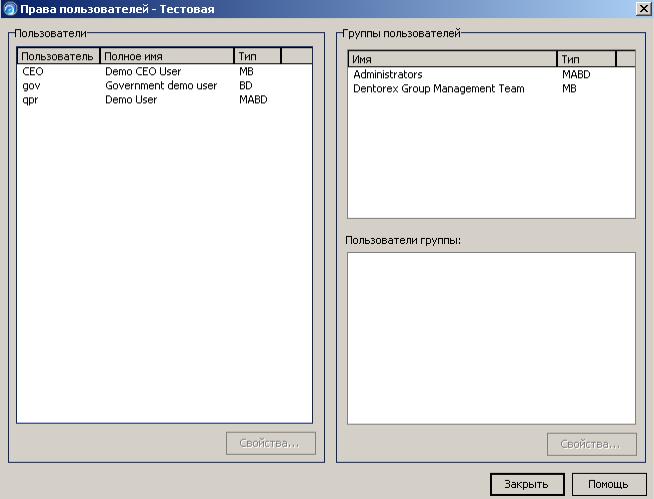Open help with the Помощь button

click(x=609, y=484)
